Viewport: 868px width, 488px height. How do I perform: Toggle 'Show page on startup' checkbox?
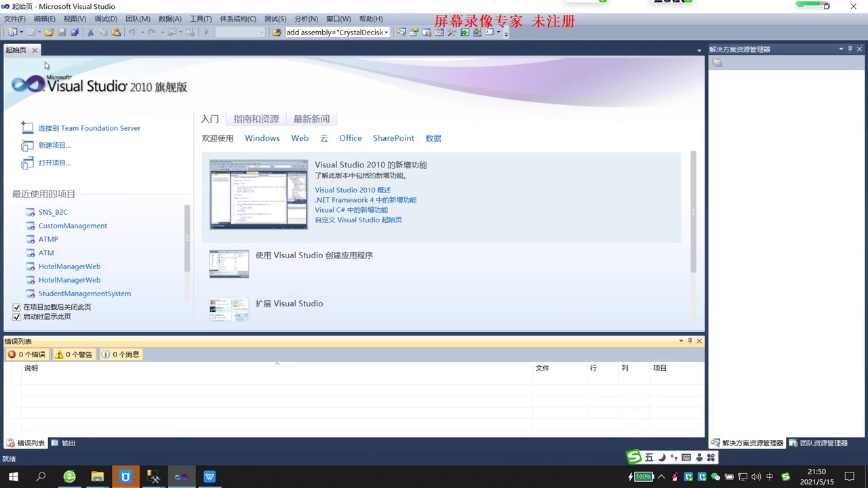17,317
